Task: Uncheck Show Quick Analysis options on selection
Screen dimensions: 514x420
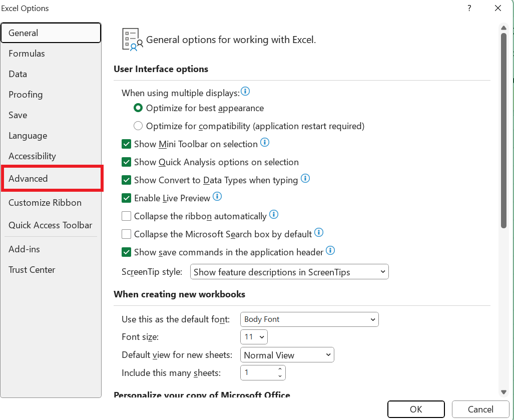Action: [x=126, y=162]
